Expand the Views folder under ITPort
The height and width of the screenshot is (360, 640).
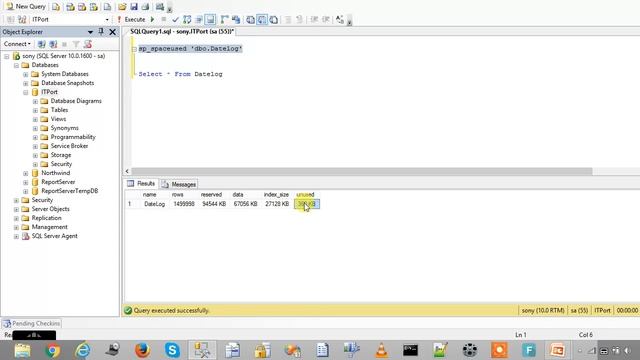click(x=35, y=119)
